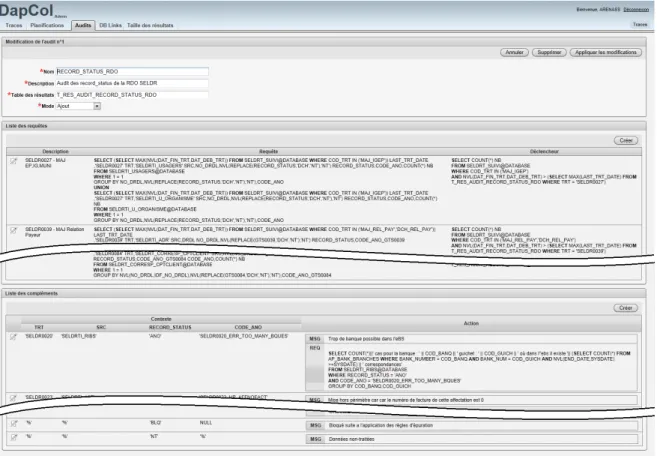Click the NULL code cell
The image size is (657, 456).
click(206, 423)
